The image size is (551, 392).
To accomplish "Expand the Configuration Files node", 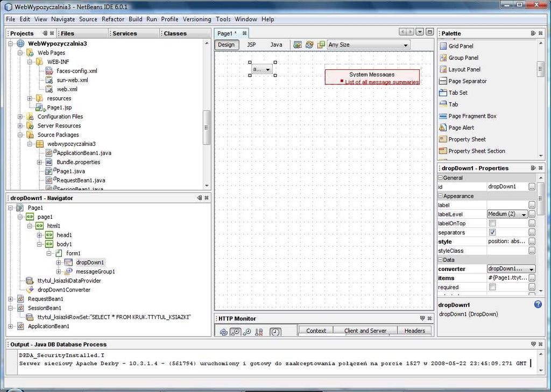I will [x=20, y=117].
